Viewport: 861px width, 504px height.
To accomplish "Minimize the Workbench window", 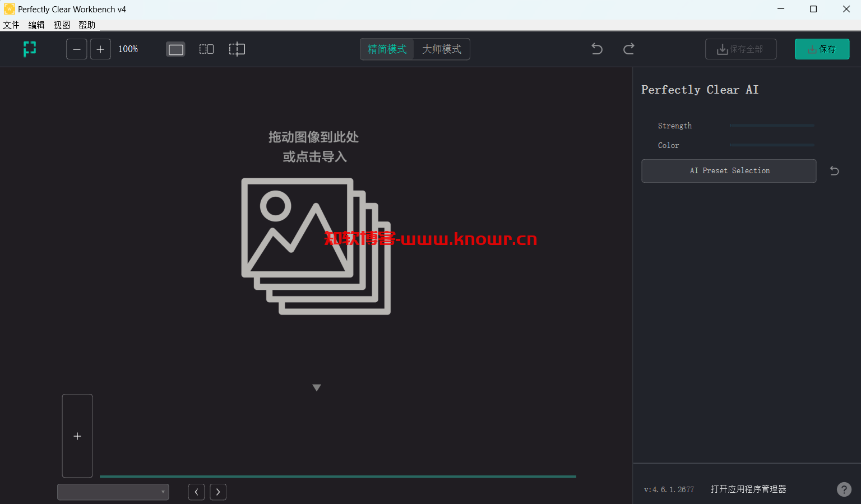I will [781, 9].
